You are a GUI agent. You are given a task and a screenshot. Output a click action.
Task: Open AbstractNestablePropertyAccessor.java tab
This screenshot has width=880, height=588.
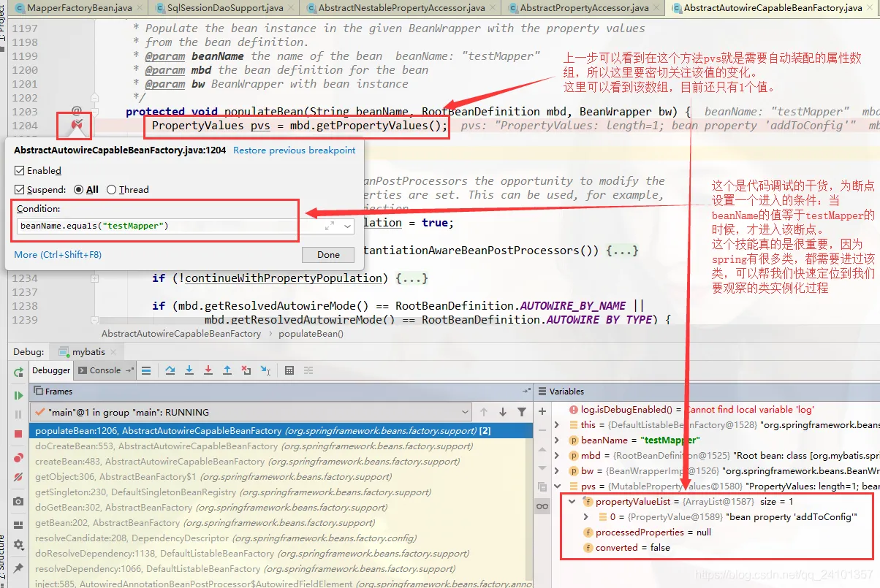pyautogui.click(x=401, y=8)
